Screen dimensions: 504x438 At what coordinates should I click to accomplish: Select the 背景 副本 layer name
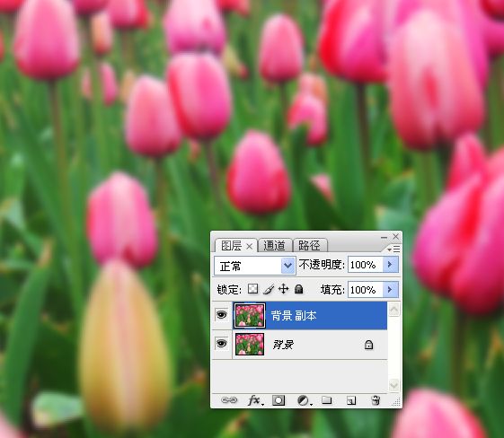294,316
